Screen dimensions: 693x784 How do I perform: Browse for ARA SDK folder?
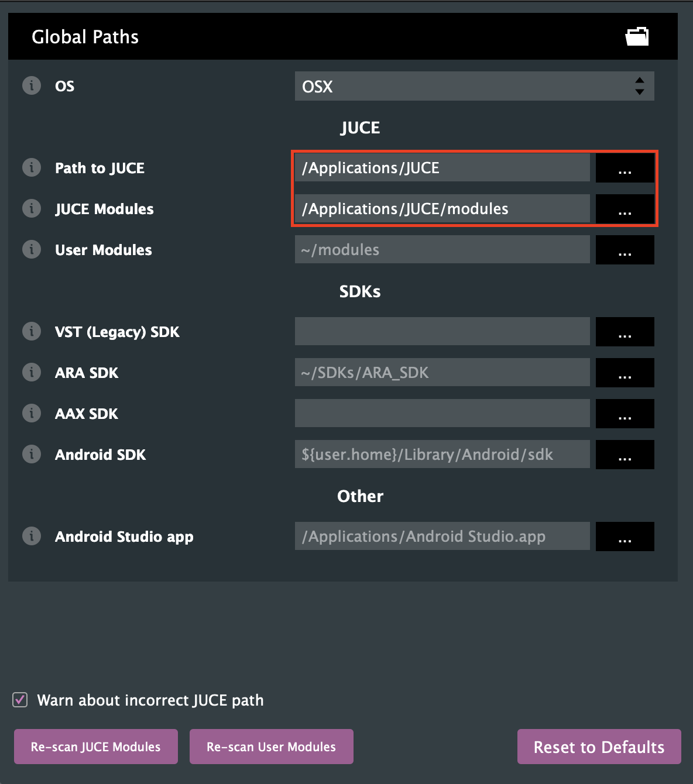[x=625, y=373]
